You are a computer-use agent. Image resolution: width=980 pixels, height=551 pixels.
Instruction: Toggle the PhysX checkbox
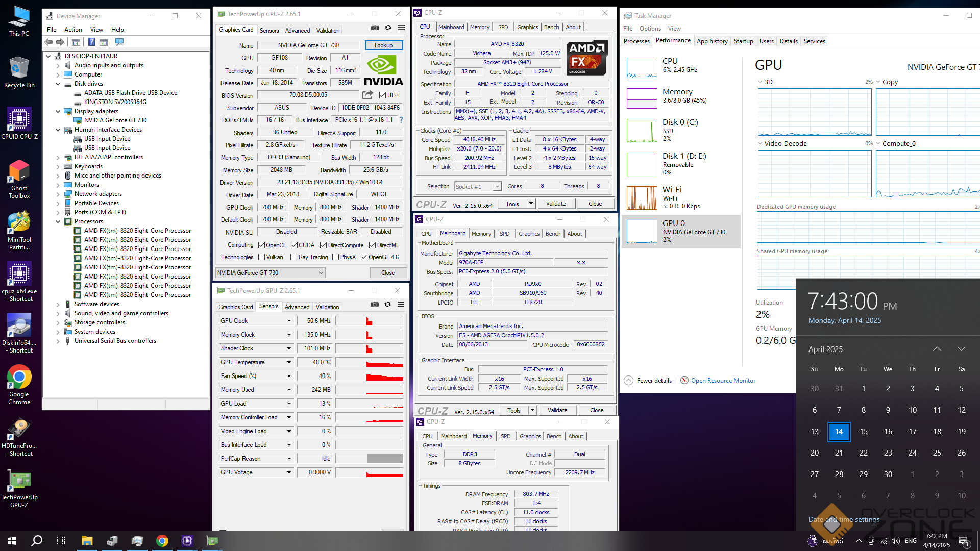pyautogui.click(x=335, y=257)
